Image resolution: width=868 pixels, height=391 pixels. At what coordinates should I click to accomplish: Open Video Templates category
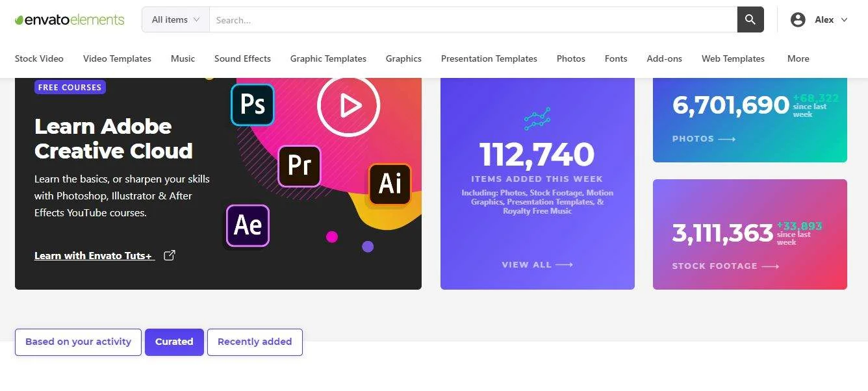(117, 58)
